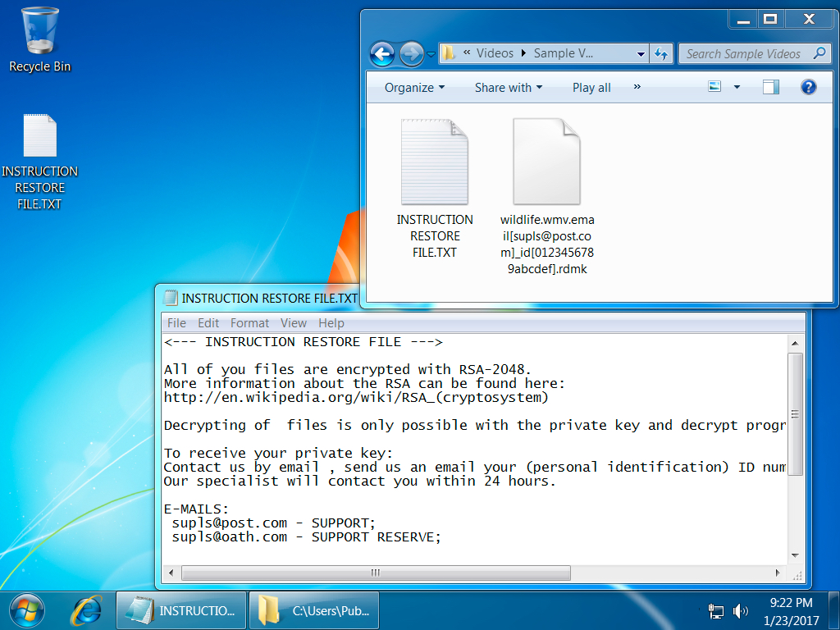Viewport: 840px width, 630px height.
Task: Expand the view options dropdown arrow
Action: click(737, 87)
